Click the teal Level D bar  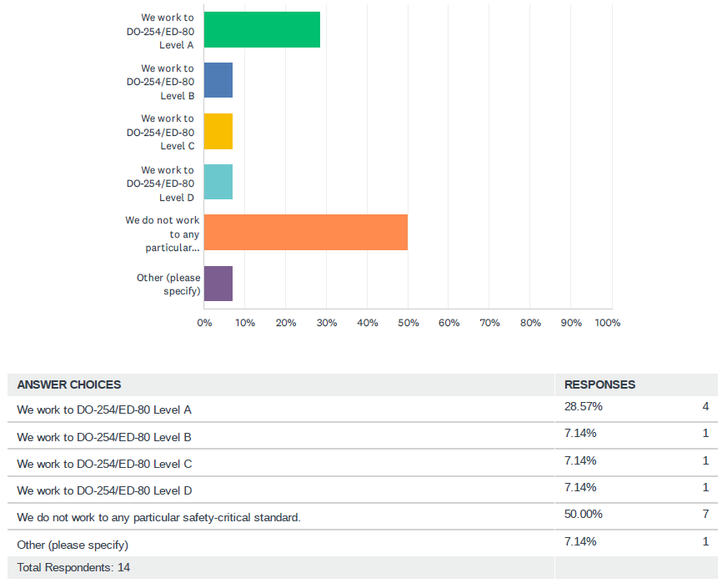(218, 182)
